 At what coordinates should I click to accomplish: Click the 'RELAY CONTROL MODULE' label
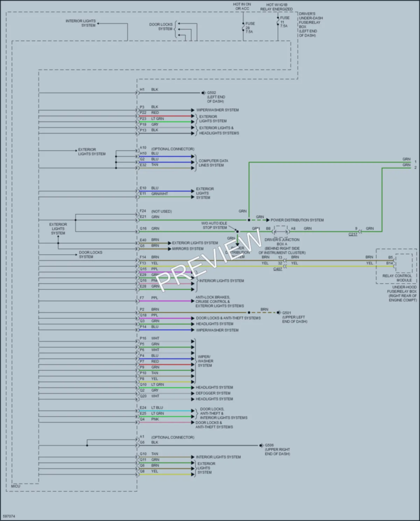(x=397, y=278)
